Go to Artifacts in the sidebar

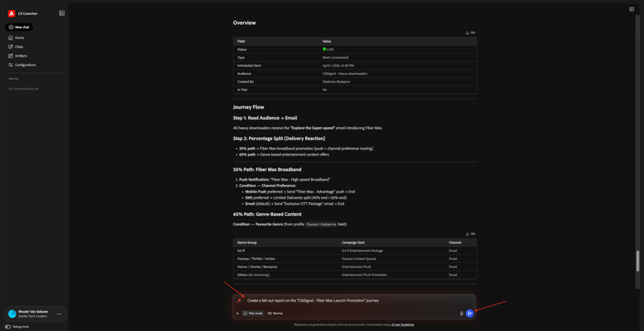click(18, 56)
